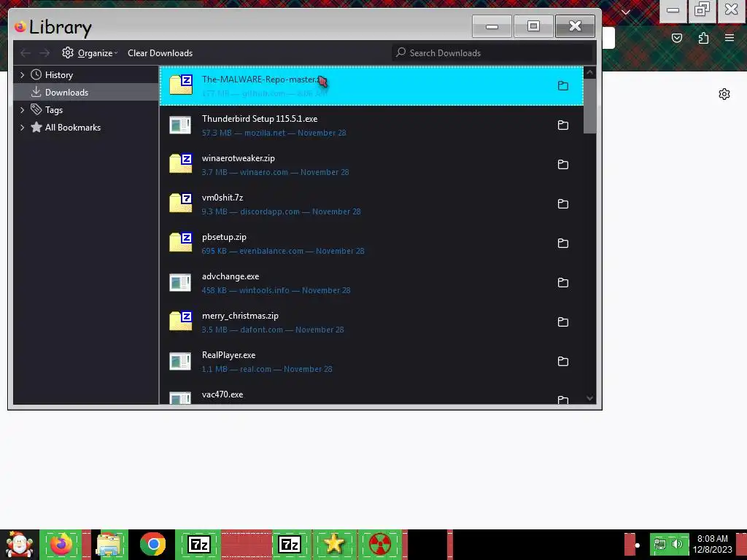Open the yellow star taskbar app
Image resolution: width=747 pixels, height=560 pixels.
(334, 545)
